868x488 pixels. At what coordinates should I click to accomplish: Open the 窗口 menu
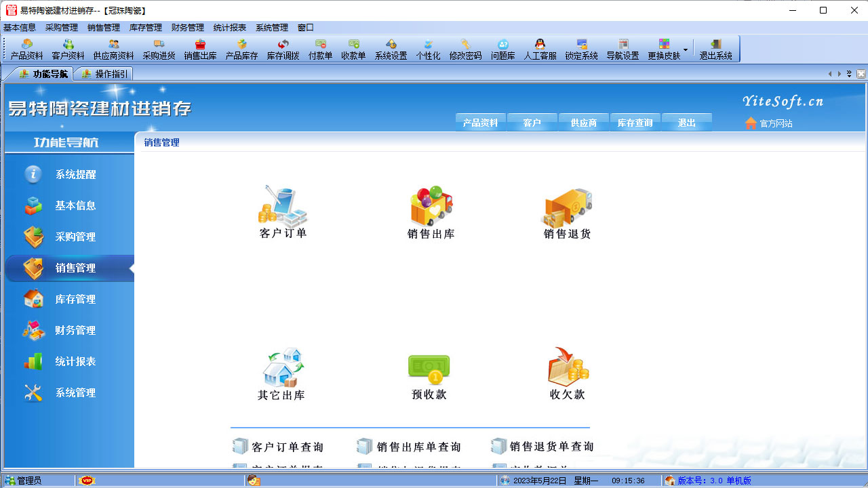(x=307, y=27)
